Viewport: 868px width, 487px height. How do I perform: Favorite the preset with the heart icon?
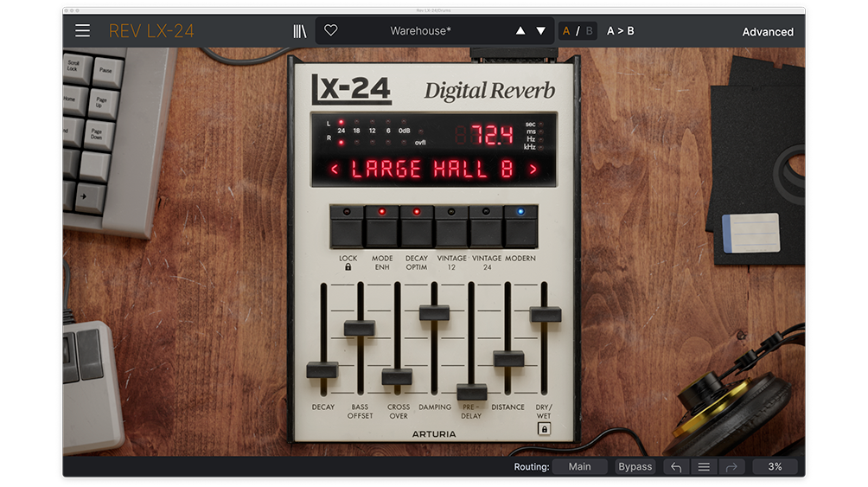coord(330,30)
